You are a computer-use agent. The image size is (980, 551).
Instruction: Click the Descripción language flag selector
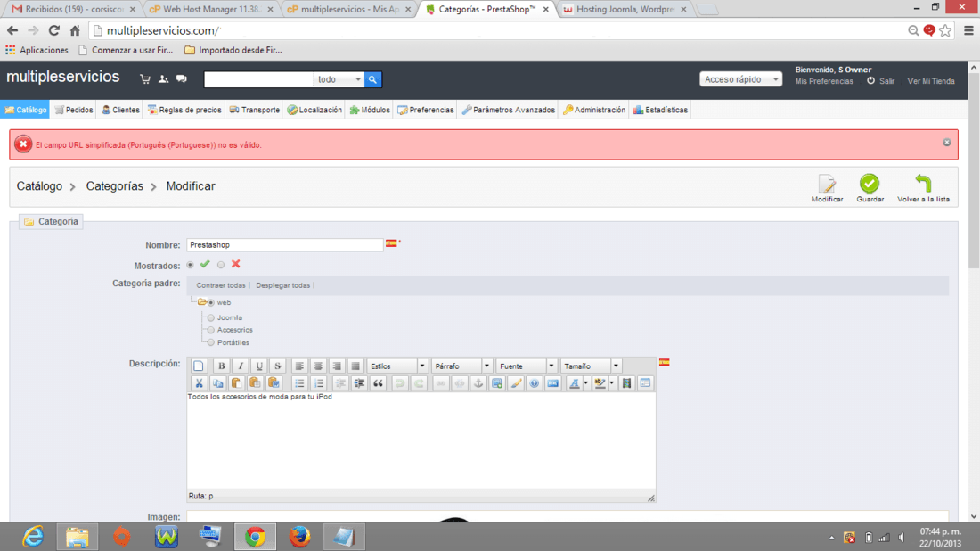(x=664, y=362)
